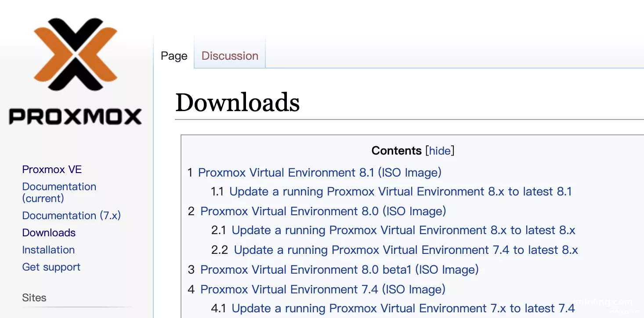Jump to 8.0 beta1 ISO Image section

(340, 269)
